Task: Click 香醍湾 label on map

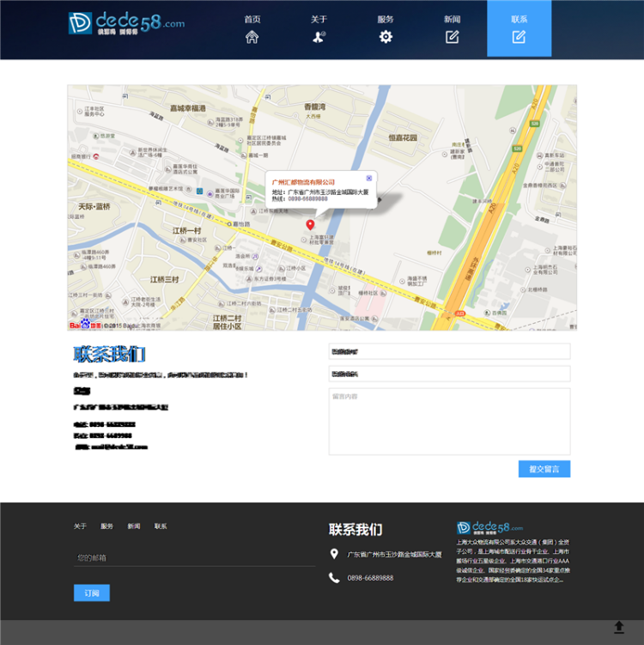Action: (x=314, y=107)
